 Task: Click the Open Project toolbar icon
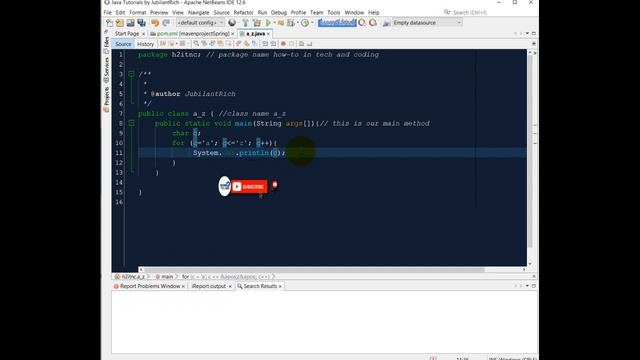pos(130,23)
